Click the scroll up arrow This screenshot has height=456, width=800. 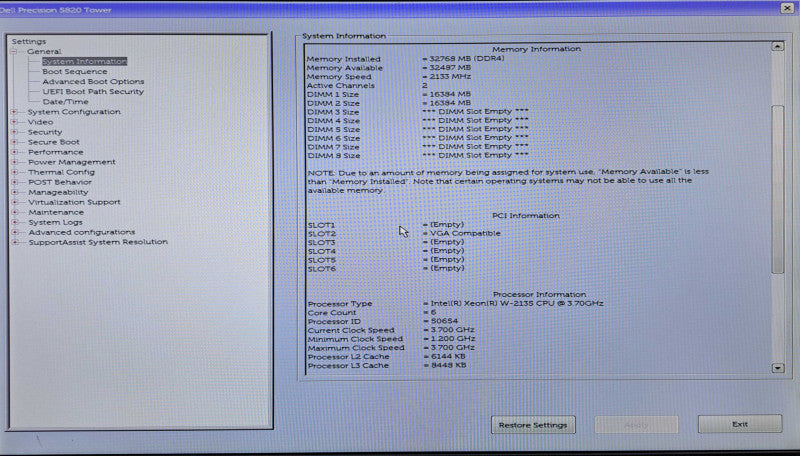point(778,46)
